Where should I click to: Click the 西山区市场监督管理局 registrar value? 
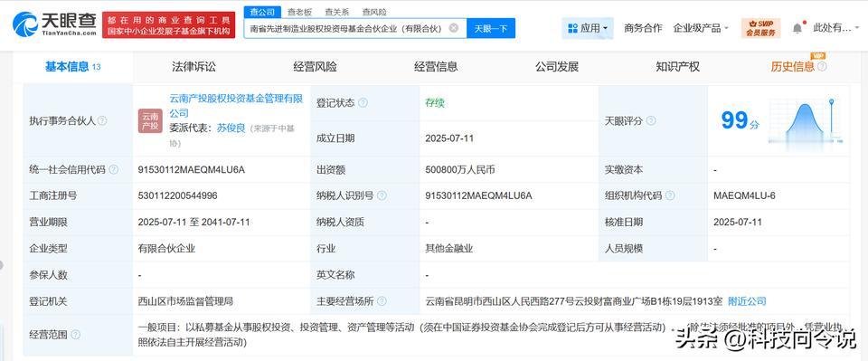point(185,301)
